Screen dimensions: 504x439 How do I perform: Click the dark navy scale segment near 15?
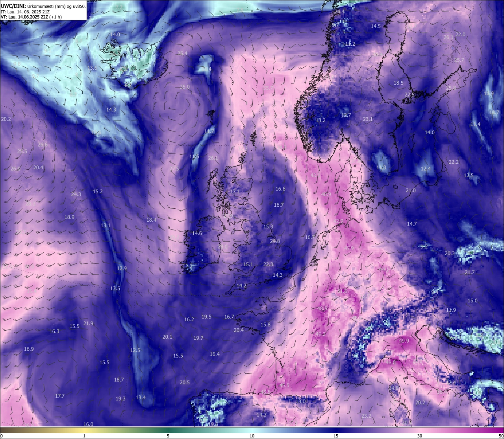[x=335, y=430]
